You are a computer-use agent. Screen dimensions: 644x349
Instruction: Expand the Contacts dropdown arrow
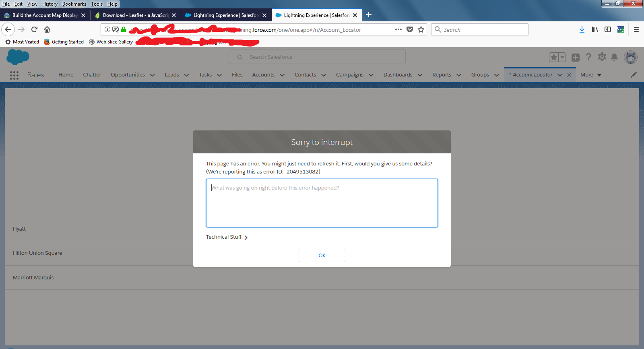click(x=324, y=75)
